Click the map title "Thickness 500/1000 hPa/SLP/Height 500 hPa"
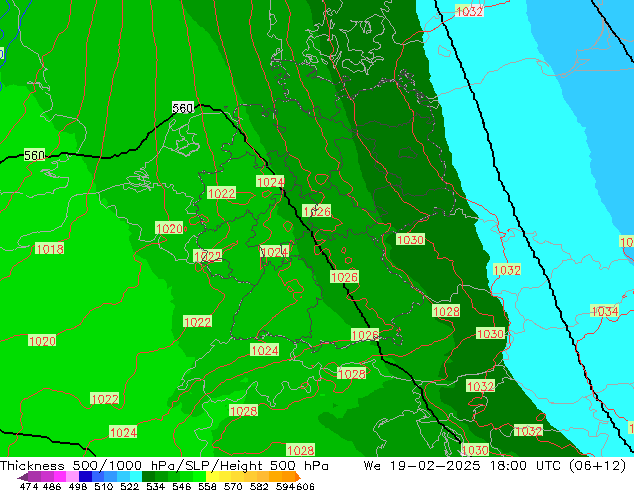This screenshot has height=490, width=634. [164, 466]
